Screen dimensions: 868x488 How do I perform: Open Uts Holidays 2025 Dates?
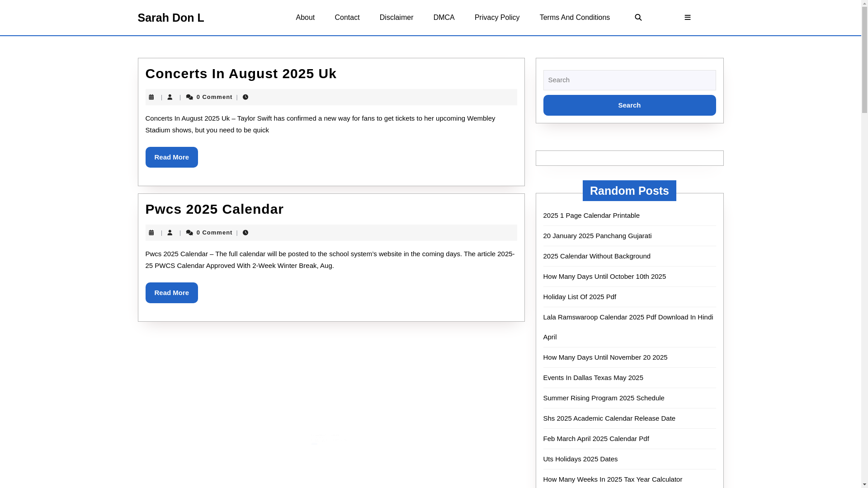pyautogui.click(x=580, y=459)
